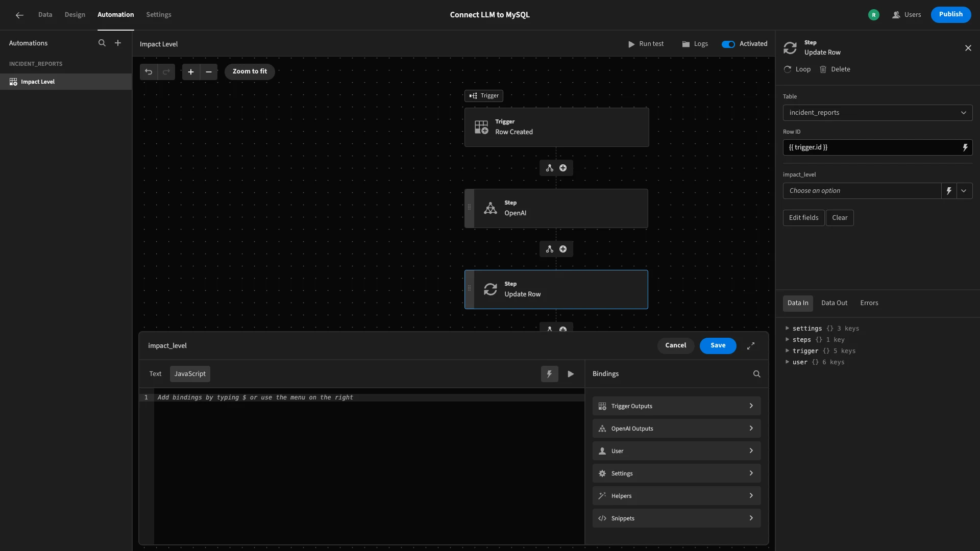This screenshot has width=980, height=551.
Task: Expand the settings object in Data In
Action: point(788,328)
